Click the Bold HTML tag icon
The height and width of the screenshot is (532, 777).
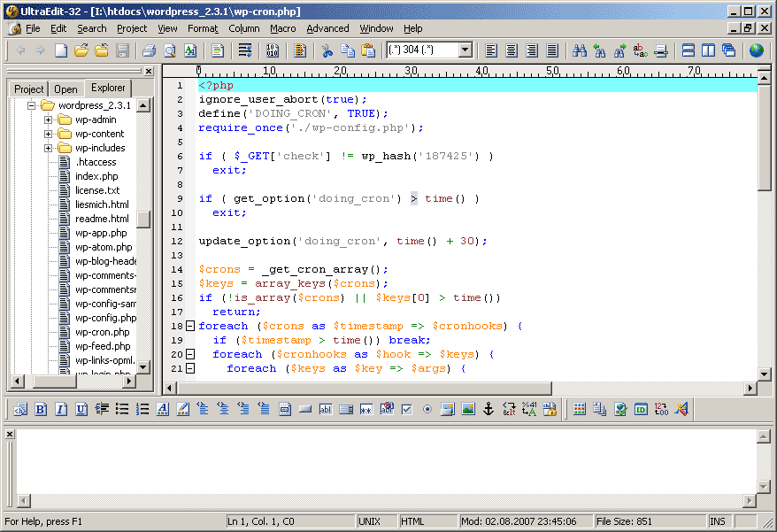pyautogui.click(x=41, y=409)
